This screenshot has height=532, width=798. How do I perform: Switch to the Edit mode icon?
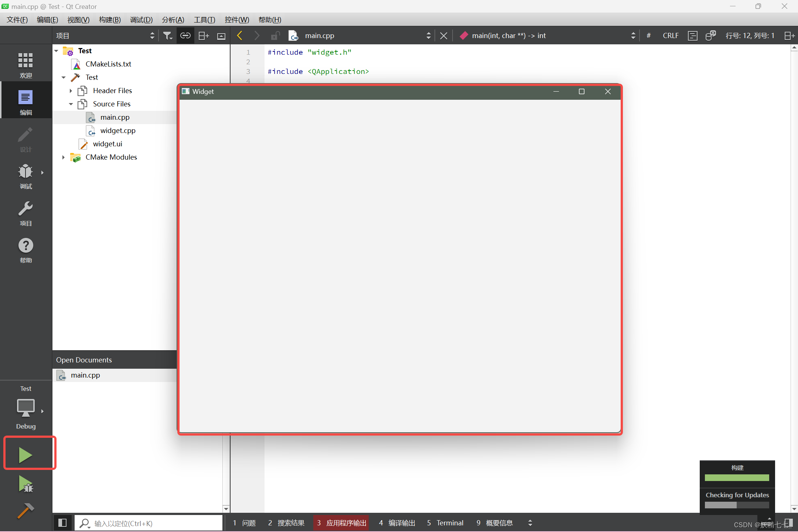(25, 98)
